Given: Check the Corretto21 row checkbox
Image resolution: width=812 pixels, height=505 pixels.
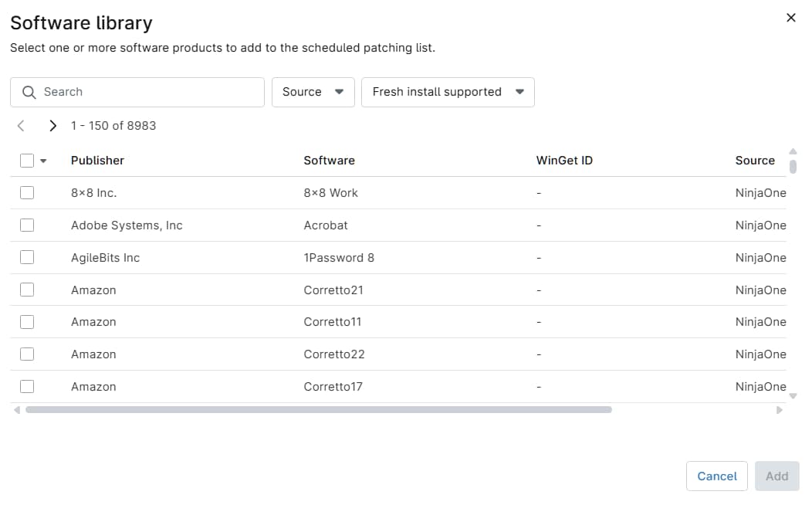Looking at the screenshot, I should pyautogui.click(x=27, y=290).
